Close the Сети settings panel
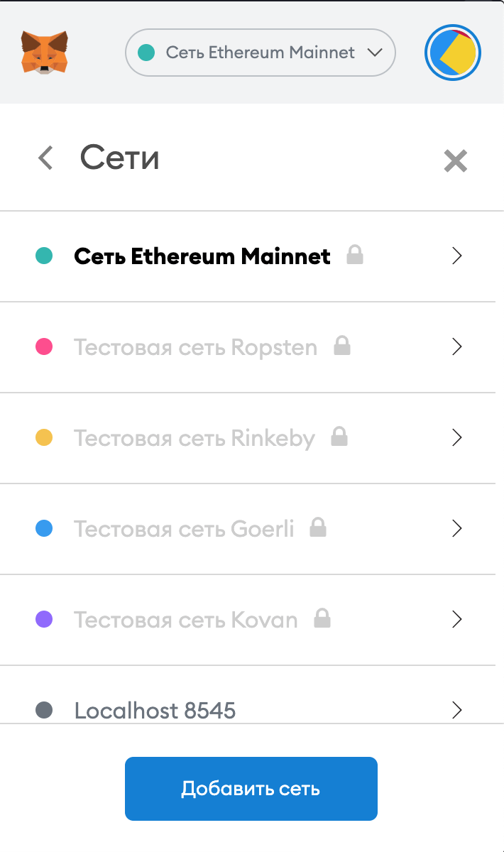Image resolution: width=504 pixels, height=852 pixels. [x=455, y=161]
